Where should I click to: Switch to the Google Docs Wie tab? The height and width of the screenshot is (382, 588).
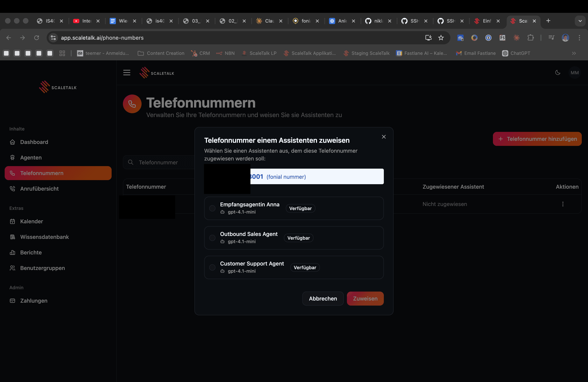click(x=122, y=21)
